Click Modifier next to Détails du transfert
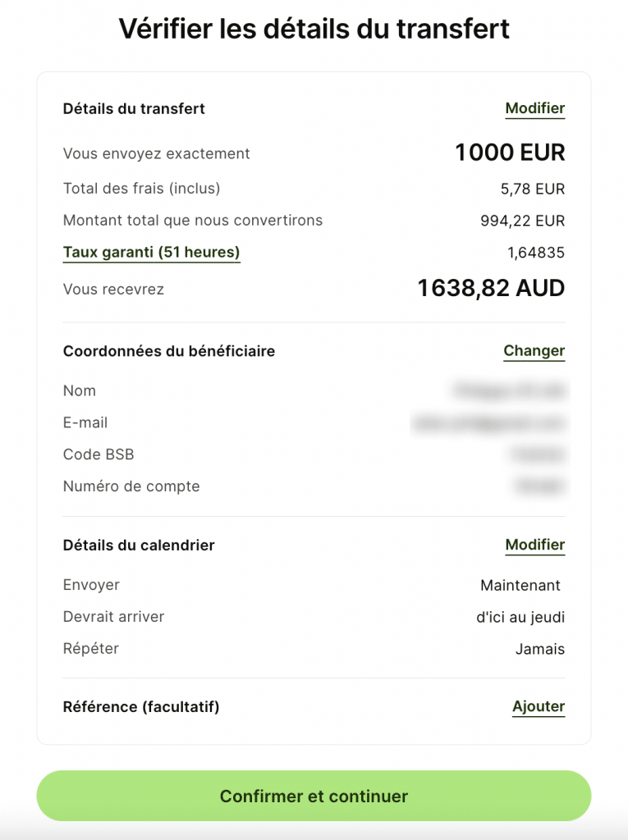Image resolution: width=628 pixels, height=840 pixels. [534, 109]
